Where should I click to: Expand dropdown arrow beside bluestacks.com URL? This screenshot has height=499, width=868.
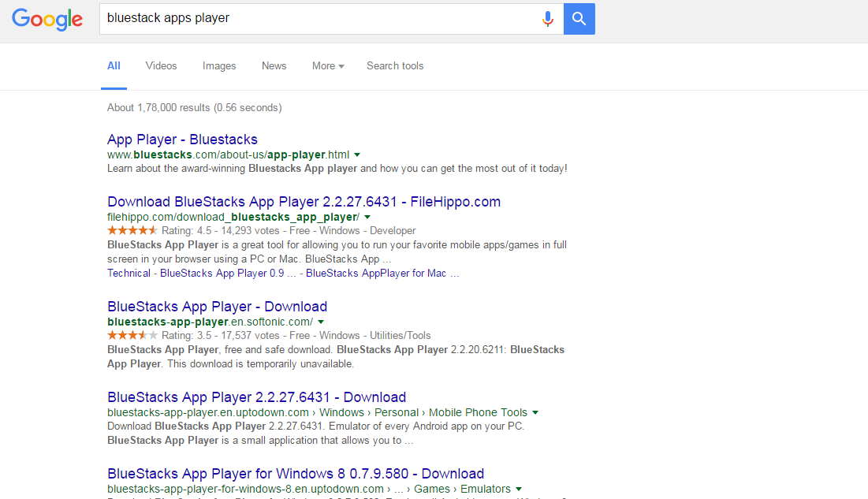pos(357,155)
